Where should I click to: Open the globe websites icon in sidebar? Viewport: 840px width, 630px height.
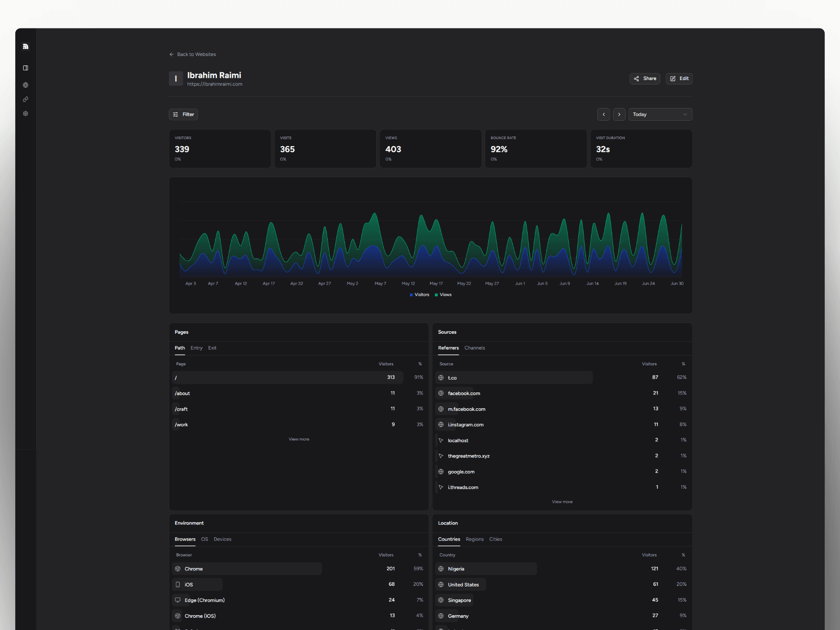click(25, 85)
